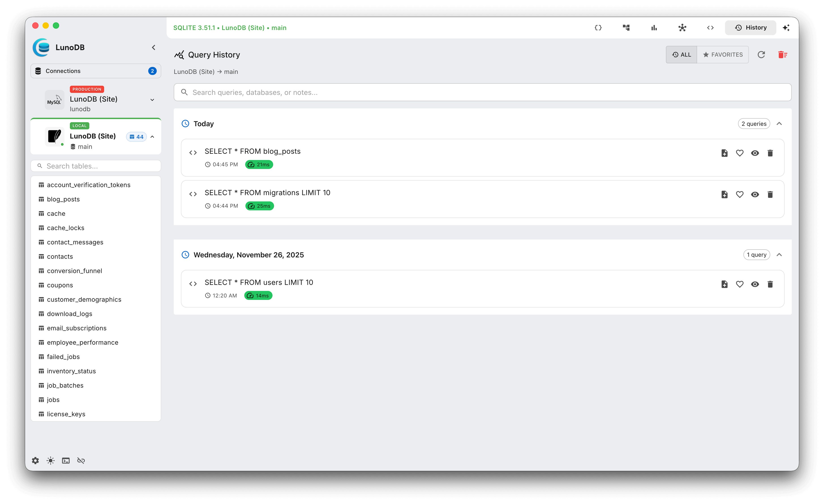The width and height of the screenshot is (824, 504).
Task: Switch to the FAVORITES tab
Action: [723, 54]
